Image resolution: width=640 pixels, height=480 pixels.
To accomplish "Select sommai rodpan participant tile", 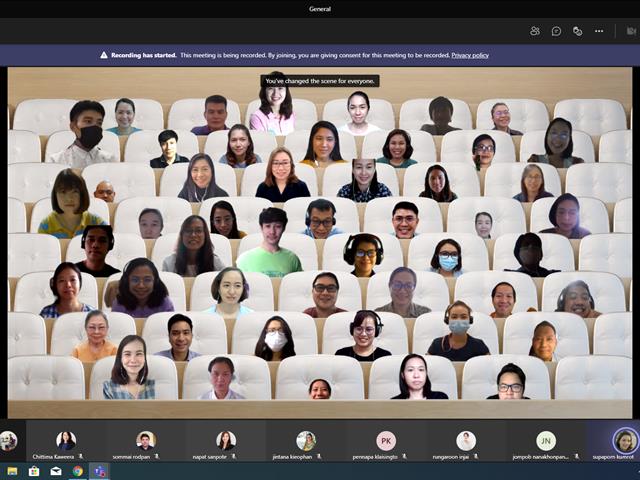I will point(146,441).
